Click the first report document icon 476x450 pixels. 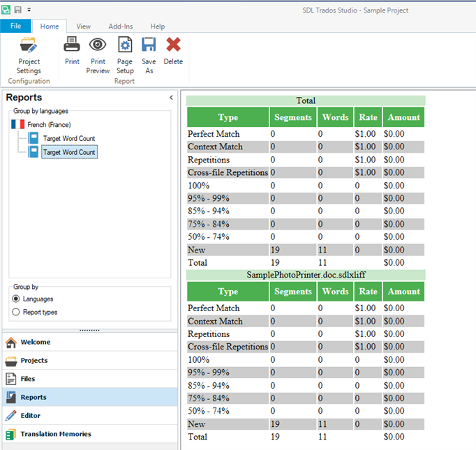(x=33, y=138)
